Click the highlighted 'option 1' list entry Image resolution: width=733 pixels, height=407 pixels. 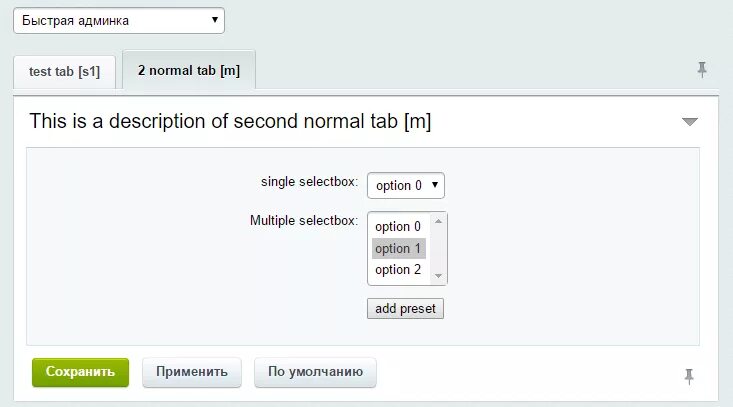398,248
